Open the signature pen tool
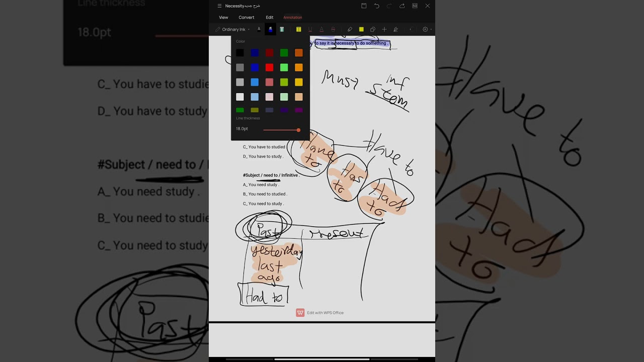644x362 pixels. tap(396, 29)
